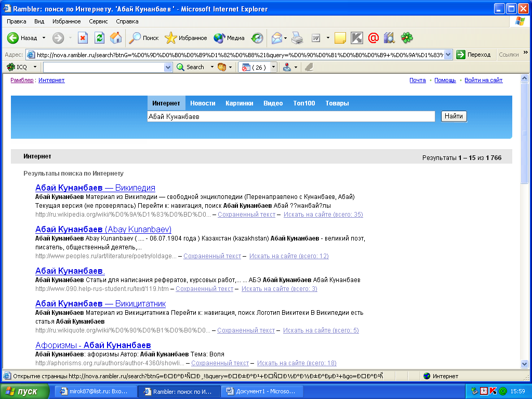Expand the address bar URL dropdown
532x399 pixels.
coord(448,55)
